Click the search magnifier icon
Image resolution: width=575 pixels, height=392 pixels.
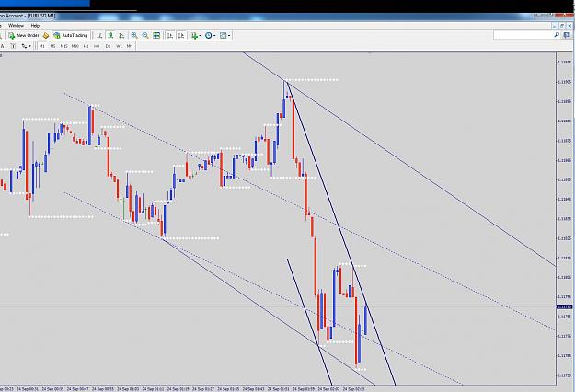[x=557, y=35]
